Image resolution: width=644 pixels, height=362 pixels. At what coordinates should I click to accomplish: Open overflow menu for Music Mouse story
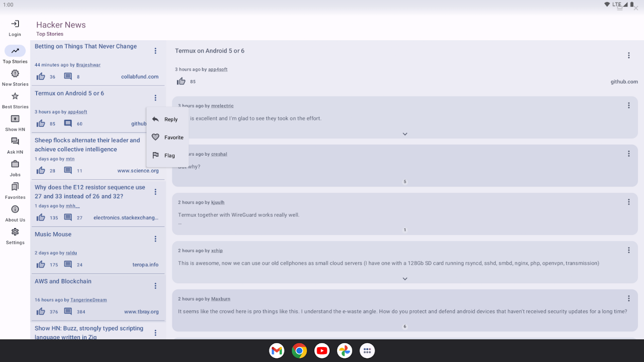click(155, 239)
